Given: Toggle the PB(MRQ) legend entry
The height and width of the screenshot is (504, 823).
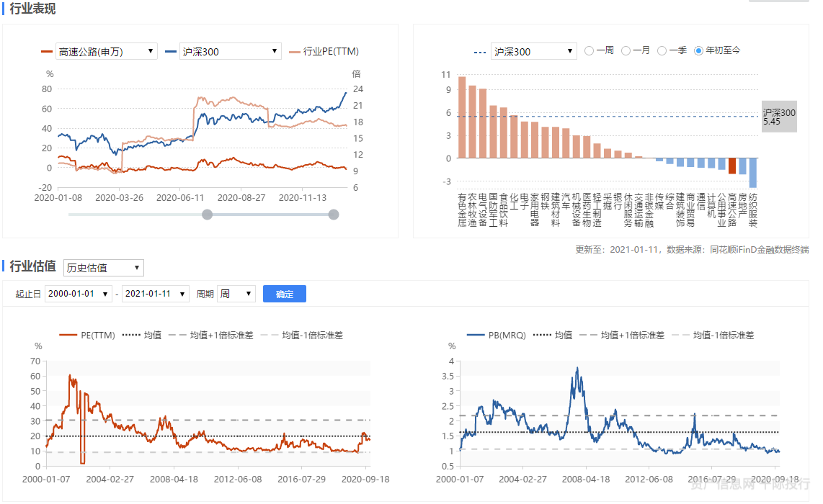Looking at the screenshot, I should (x=497, y=335).
